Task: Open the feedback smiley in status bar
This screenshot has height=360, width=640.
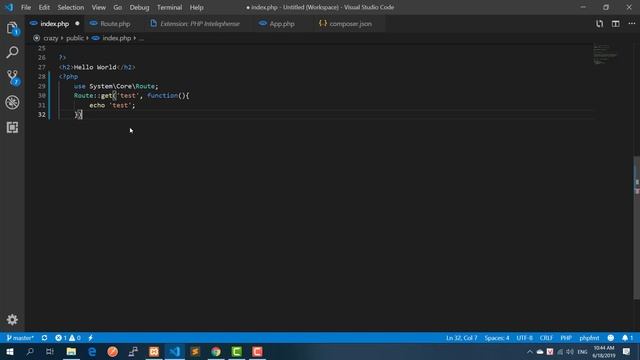Action: point(611,338)
